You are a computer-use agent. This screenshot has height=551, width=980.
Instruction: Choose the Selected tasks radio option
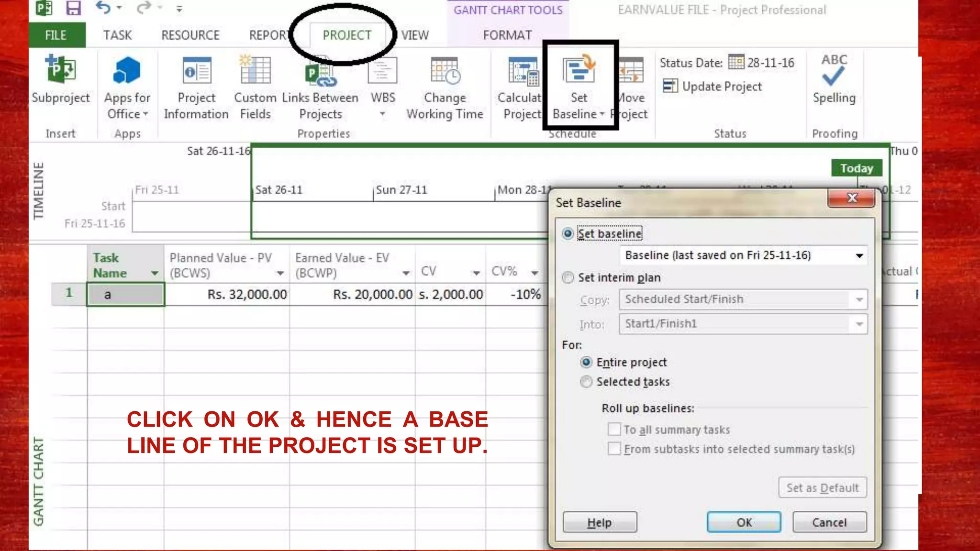586,382
